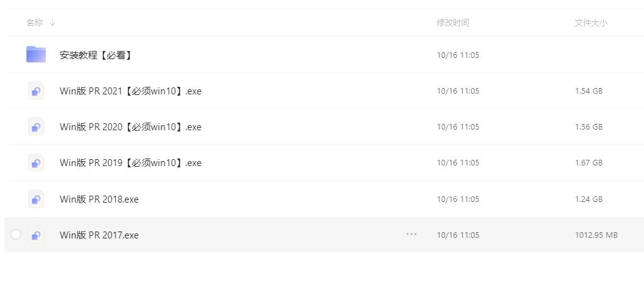Viewport: 644px width, 285px height.
Task: Select Win版 PR 2019【必须win10】.exe file name
Action: point(131,163)
